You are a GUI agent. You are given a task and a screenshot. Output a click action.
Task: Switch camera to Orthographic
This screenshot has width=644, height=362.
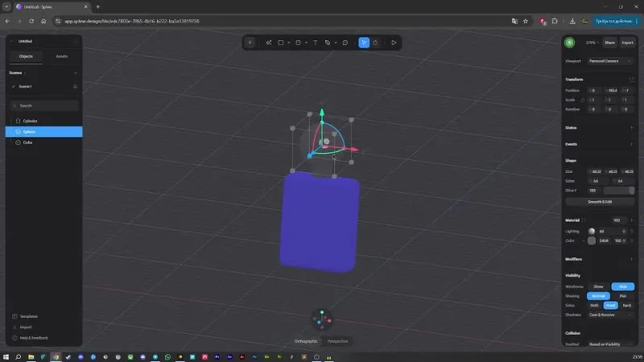pyautogui.click(x=306, y=341)
